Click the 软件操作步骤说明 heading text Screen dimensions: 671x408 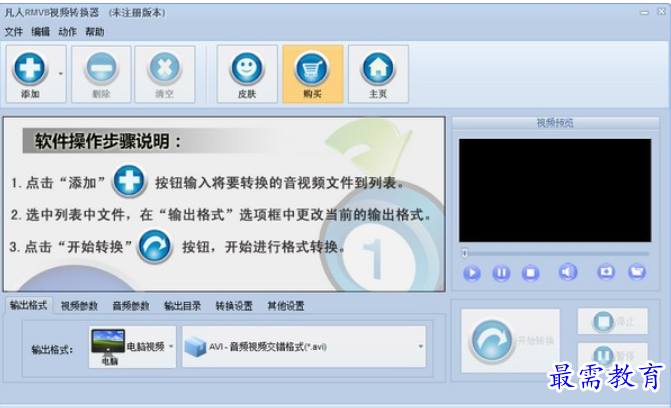tap(108, 141)
